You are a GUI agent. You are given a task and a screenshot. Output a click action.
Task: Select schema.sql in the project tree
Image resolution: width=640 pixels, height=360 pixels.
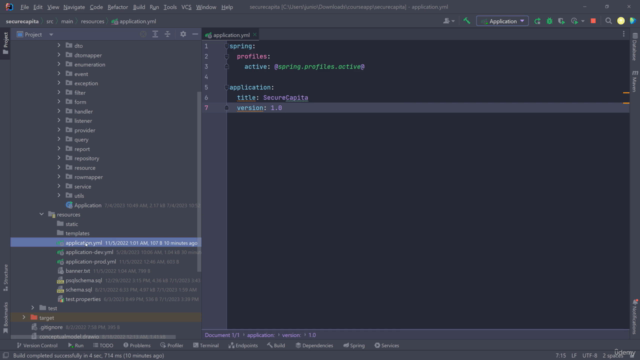(x=79, y=290)
